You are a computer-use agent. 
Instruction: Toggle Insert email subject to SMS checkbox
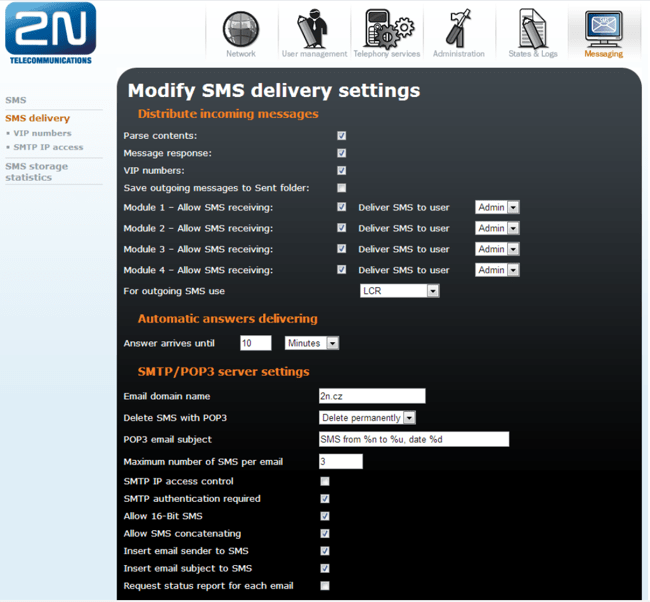325,568
